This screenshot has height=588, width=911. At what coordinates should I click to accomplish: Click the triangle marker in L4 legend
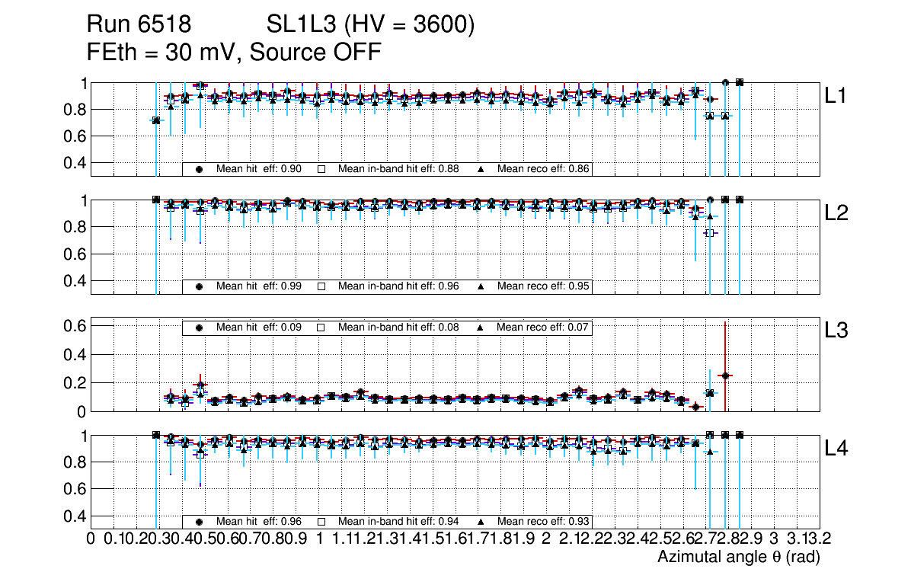(x=481, y=522)
